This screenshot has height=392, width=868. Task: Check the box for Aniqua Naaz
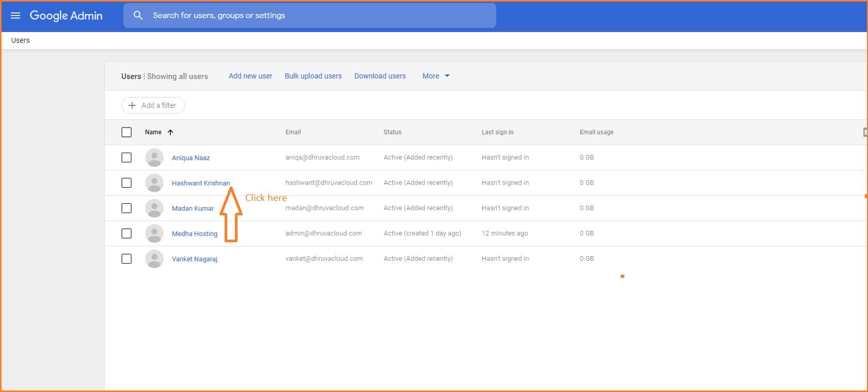click(x=127, y=158)
